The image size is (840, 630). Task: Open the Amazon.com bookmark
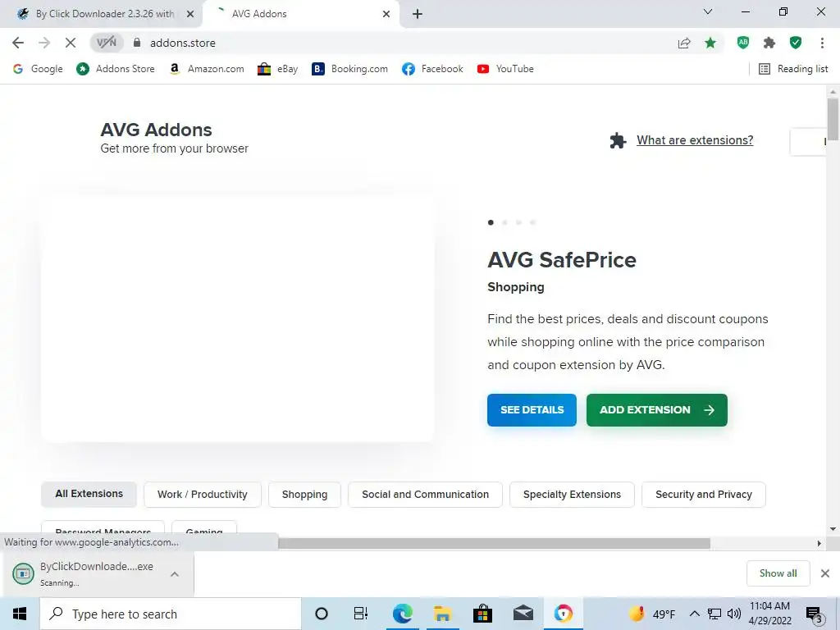(x=207, y=69)
